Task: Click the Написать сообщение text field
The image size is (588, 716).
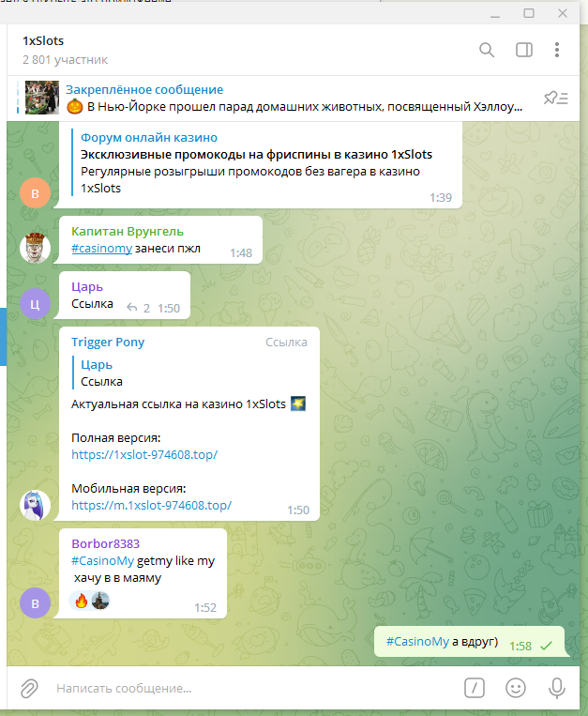Action: 255,688
